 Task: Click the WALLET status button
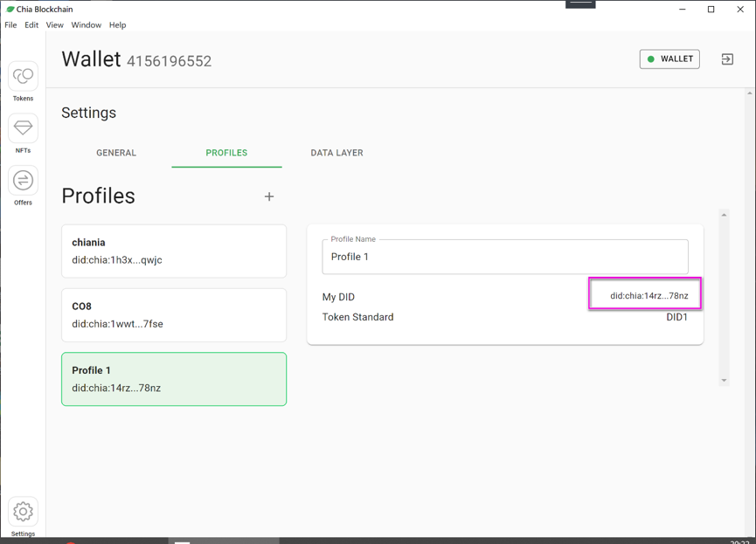click(x=669, y=59)
